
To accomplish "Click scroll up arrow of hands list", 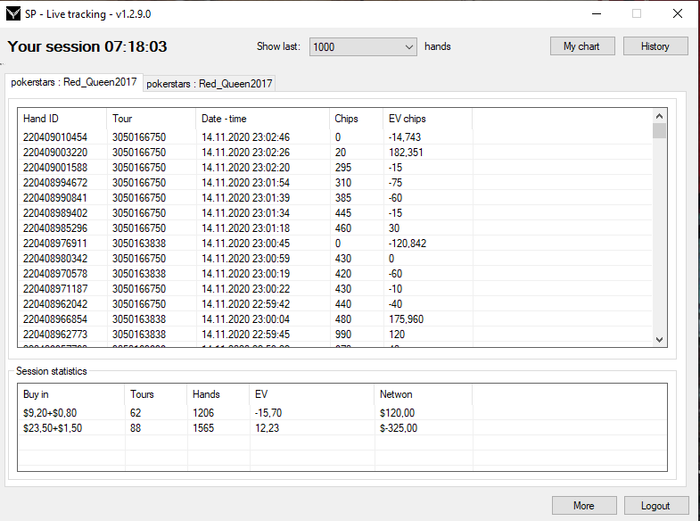I will pos(659,116).
